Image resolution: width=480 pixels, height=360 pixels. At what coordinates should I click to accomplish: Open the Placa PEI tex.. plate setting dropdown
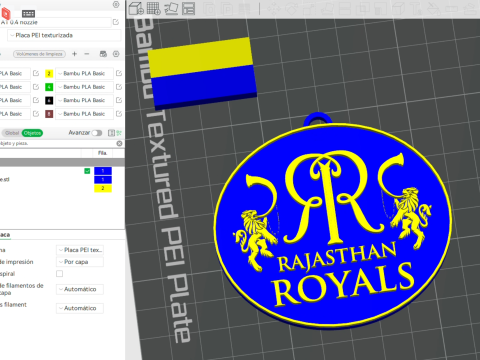pos(80,250)
